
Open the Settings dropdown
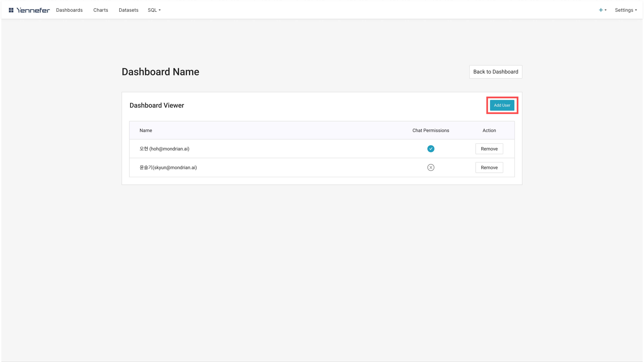click(625, 10)
